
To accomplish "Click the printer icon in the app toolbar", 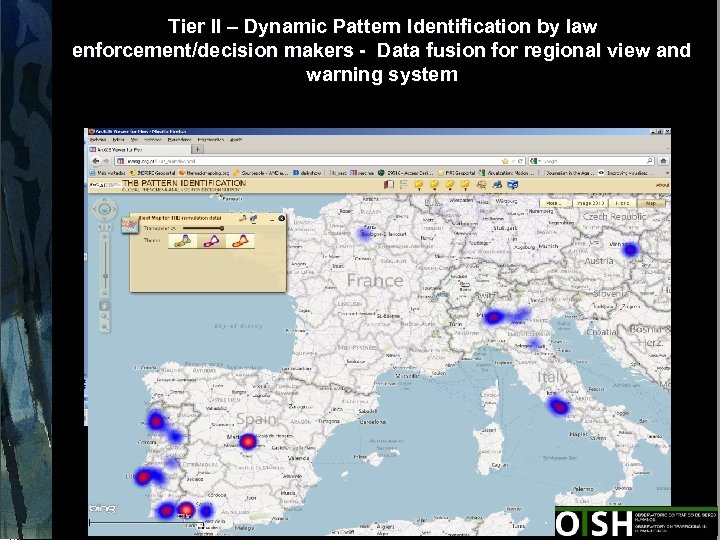I will [x=497, y=185].
